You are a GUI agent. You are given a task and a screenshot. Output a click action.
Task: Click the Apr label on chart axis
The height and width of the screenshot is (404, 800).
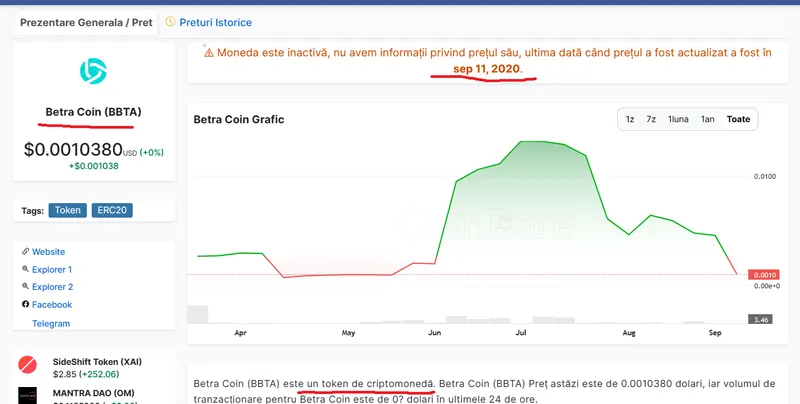[x=240, y=333]
